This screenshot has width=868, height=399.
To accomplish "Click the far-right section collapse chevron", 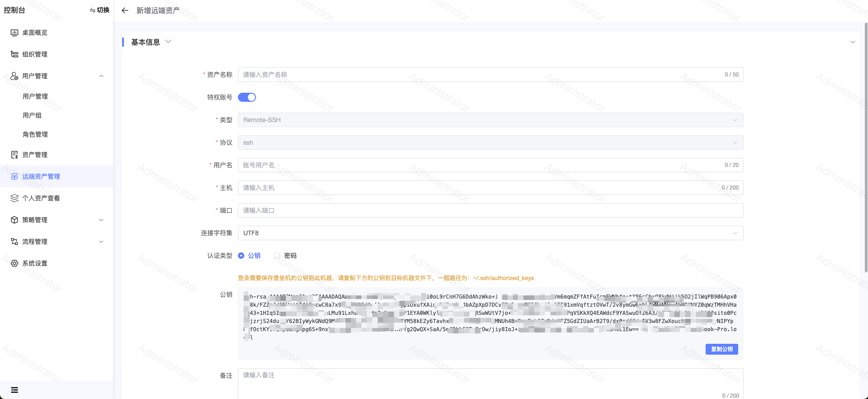I will pos(853,42).
